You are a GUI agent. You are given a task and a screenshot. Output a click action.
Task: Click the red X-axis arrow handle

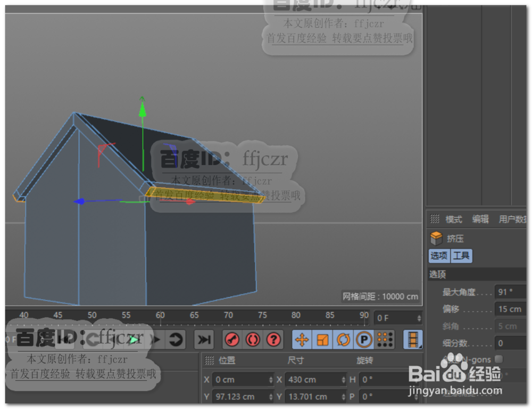pyautogui.click(x=190, y=202)
